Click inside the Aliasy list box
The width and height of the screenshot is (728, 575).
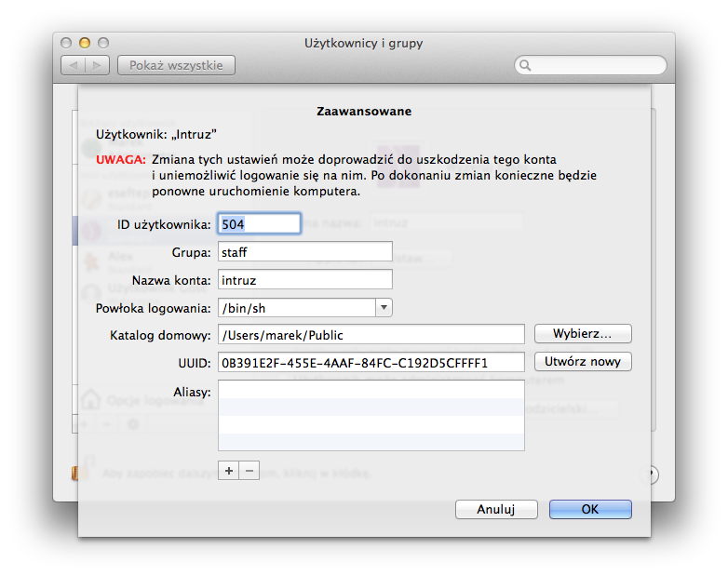pos(371,415)
